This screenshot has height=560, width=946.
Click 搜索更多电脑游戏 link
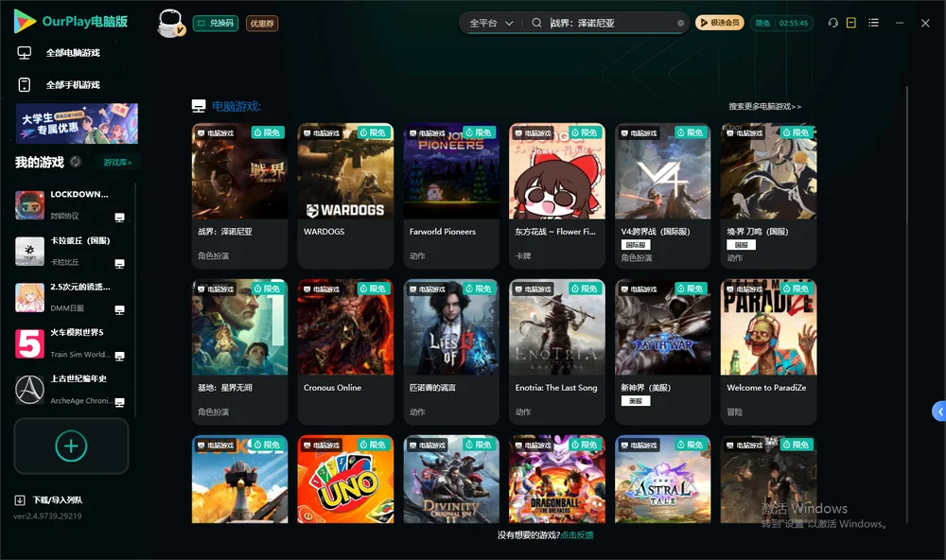click(764, 106)
